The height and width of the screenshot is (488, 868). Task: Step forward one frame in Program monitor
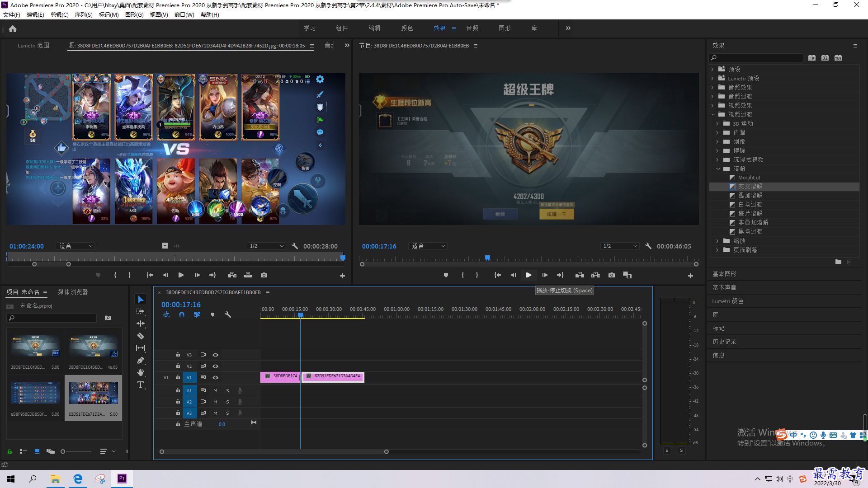(x=545, y=275)
